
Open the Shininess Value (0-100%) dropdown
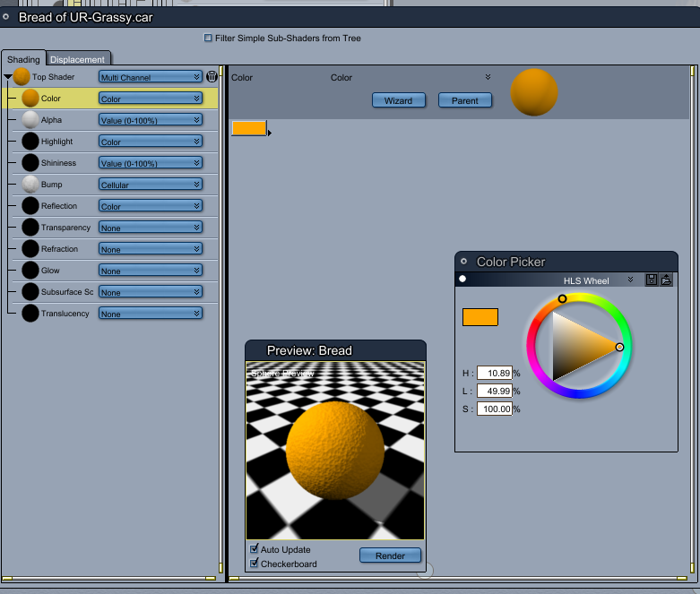pos(151,162)
